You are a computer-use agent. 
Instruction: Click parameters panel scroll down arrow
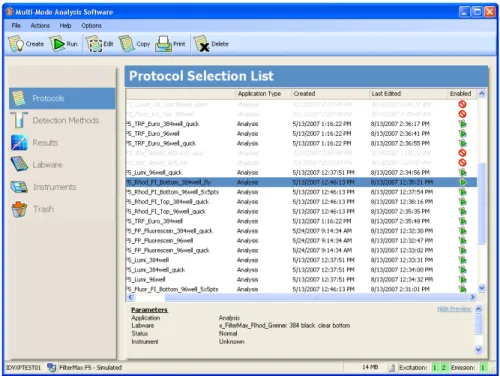(478, 349)
